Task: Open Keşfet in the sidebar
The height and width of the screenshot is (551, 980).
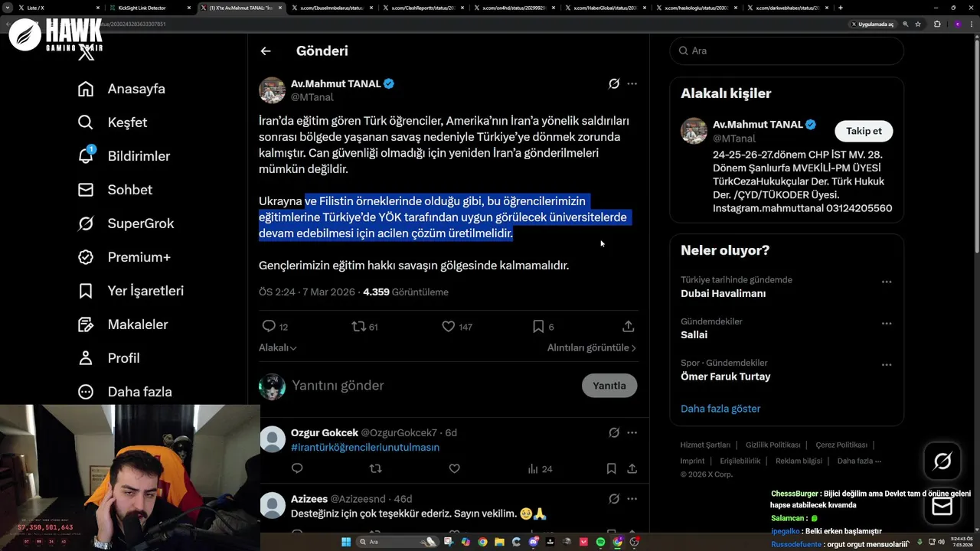Action: pyautogui.click(x=113, y=122)
